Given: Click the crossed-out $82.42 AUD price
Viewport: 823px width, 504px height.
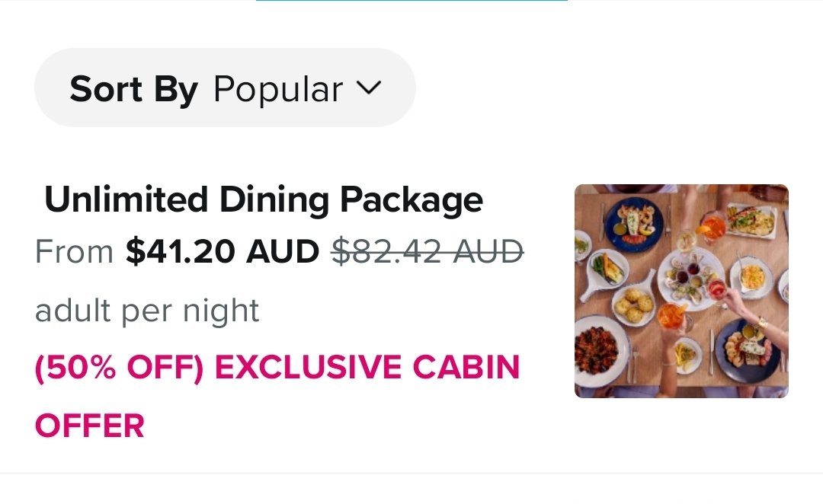Looking at the screenshot, I should pos(428,251).
